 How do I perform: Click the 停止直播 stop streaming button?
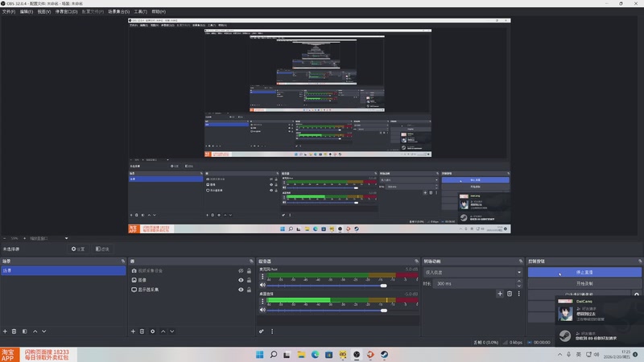coord(584,272)
